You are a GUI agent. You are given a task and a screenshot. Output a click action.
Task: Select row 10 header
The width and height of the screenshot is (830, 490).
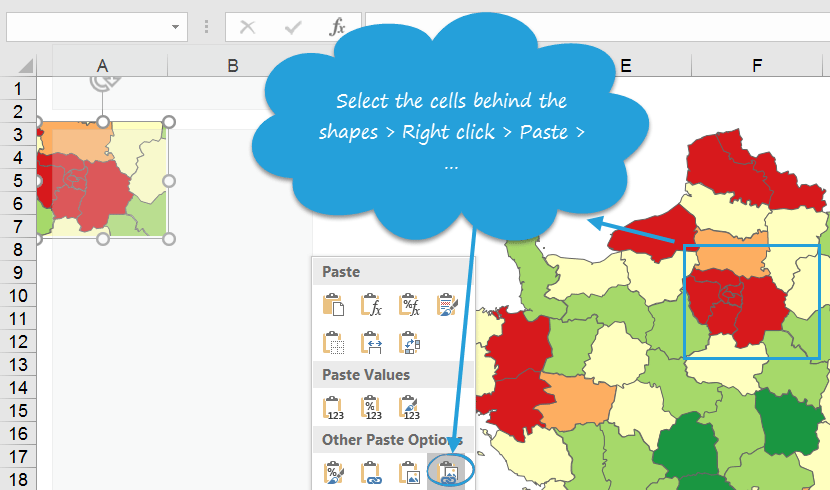[18, 295]
